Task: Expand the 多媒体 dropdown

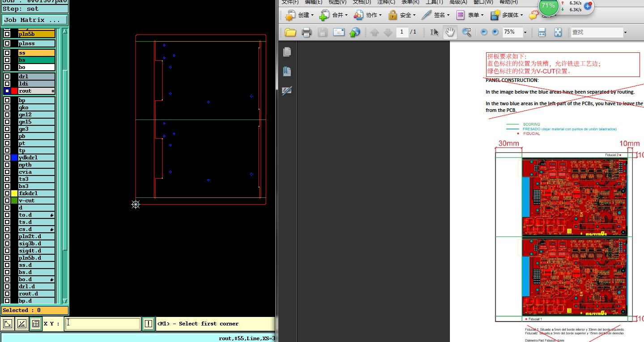Action: (x=521, y=15)
